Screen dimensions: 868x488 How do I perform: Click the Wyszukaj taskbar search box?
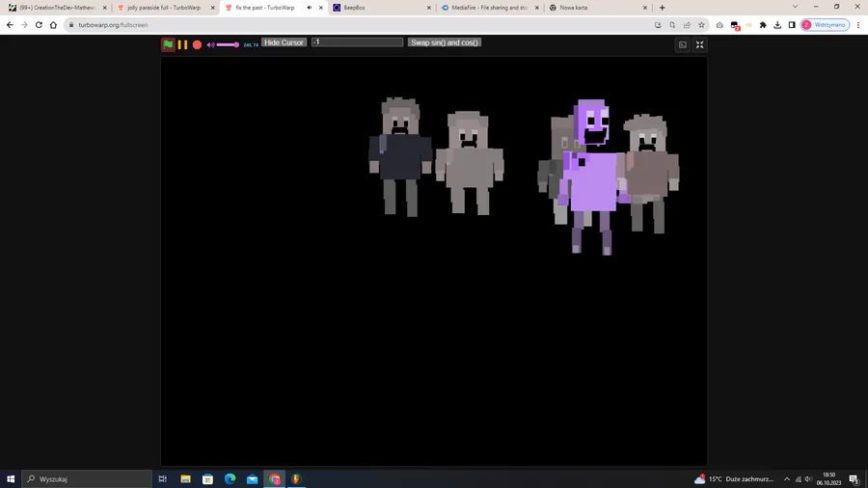pyautogui.click(x=87, y=479)
